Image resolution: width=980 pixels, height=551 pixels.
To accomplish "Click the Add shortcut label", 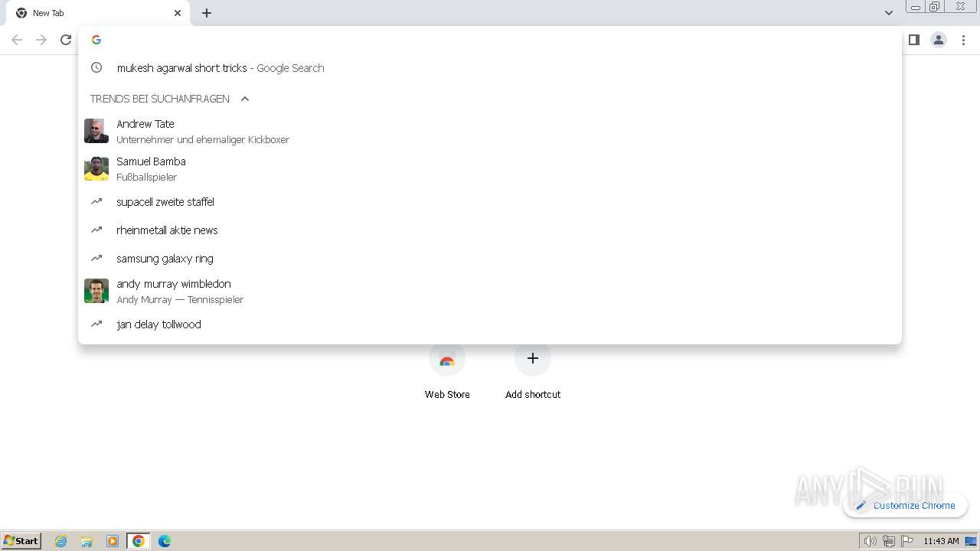I will coord(533,394).
